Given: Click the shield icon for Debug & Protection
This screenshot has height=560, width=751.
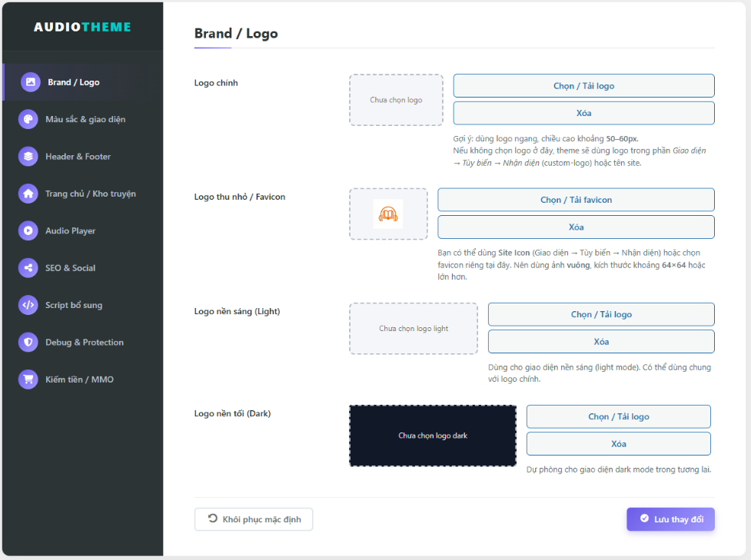Looking at the screenshot, I should coord(28,343).
